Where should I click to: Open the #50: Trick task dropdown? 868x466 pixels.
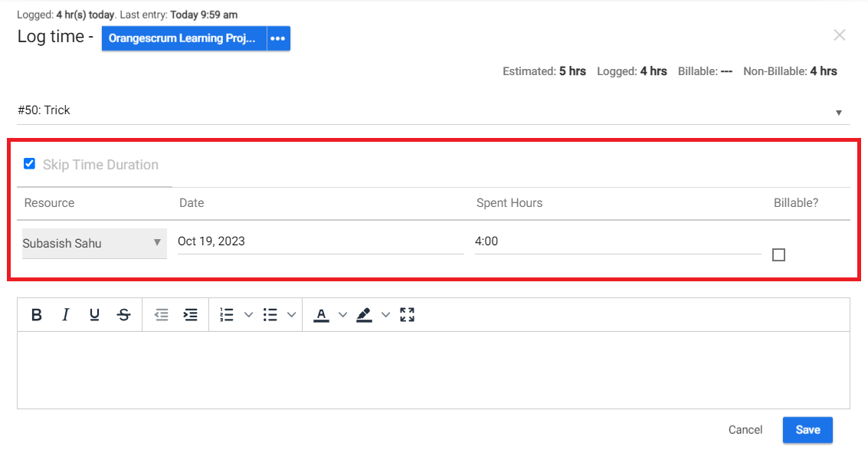point(434,110)
